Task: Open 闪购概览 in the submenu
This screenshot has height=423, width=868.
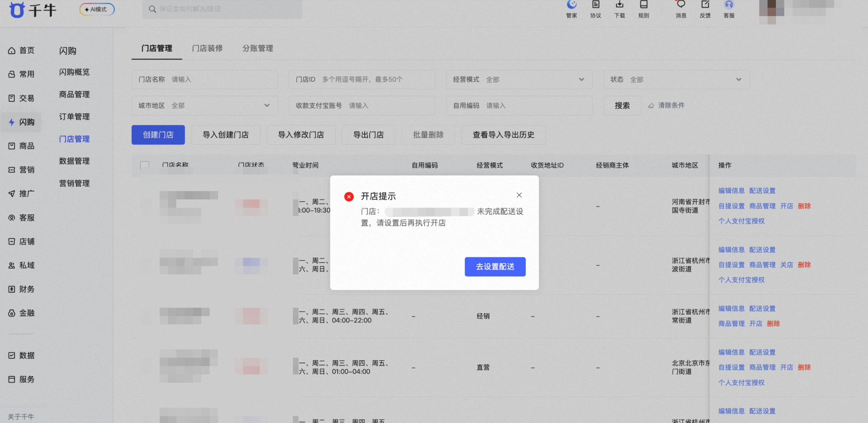Action: [x=74, y=72]
